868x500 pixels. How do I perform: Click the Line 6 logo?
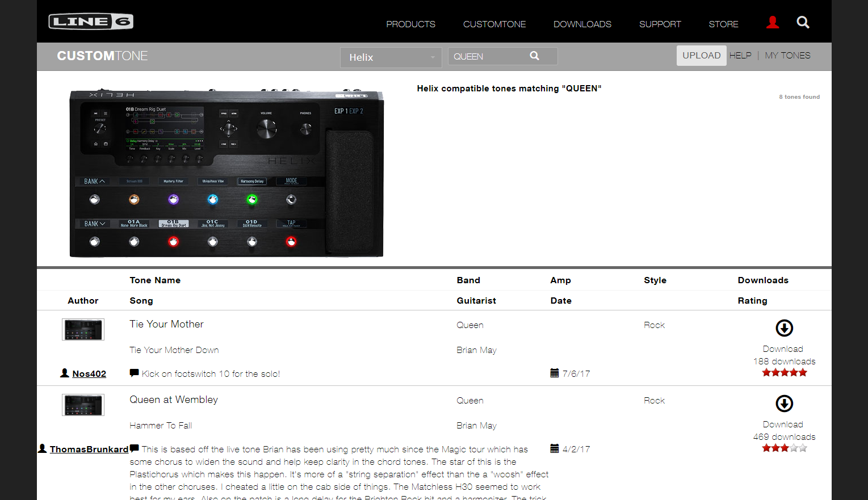coord(91,22)
